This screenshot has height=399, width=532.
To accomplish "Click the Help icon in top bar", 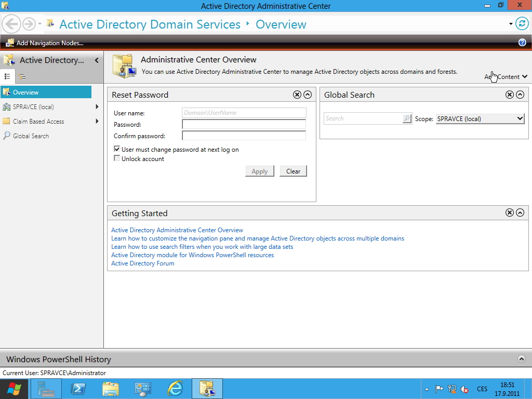I will tap(522, 42).
